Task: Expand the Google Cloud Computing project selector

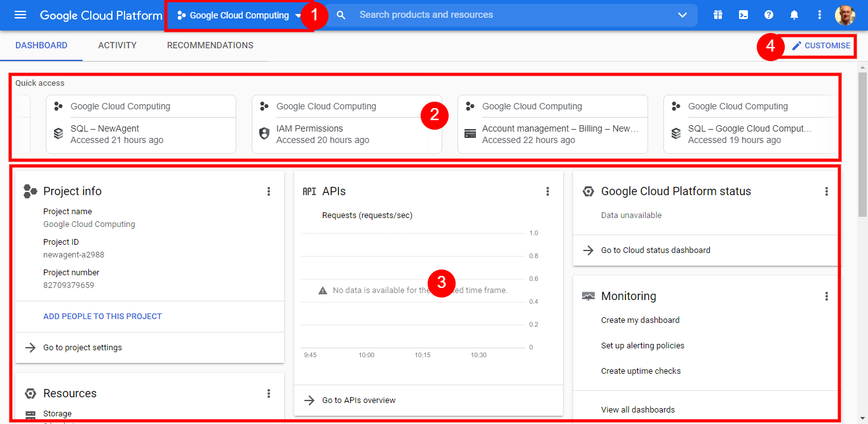Action: [240, 15]
